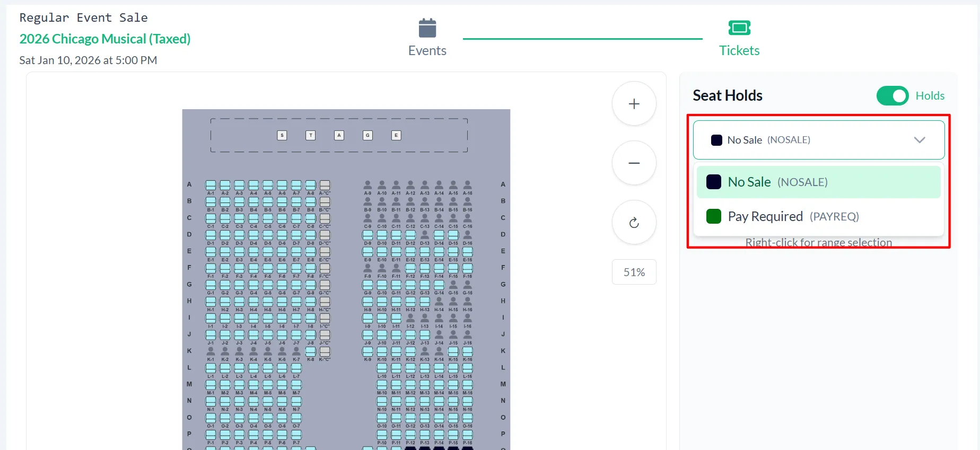Click occupied seat K-1 person icon

point(211,351)
